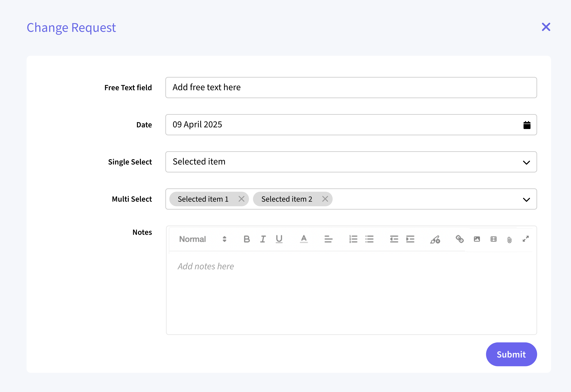Toggle italic formatting in Notes toolbar
571x392 pixels.
click(263, 239)
